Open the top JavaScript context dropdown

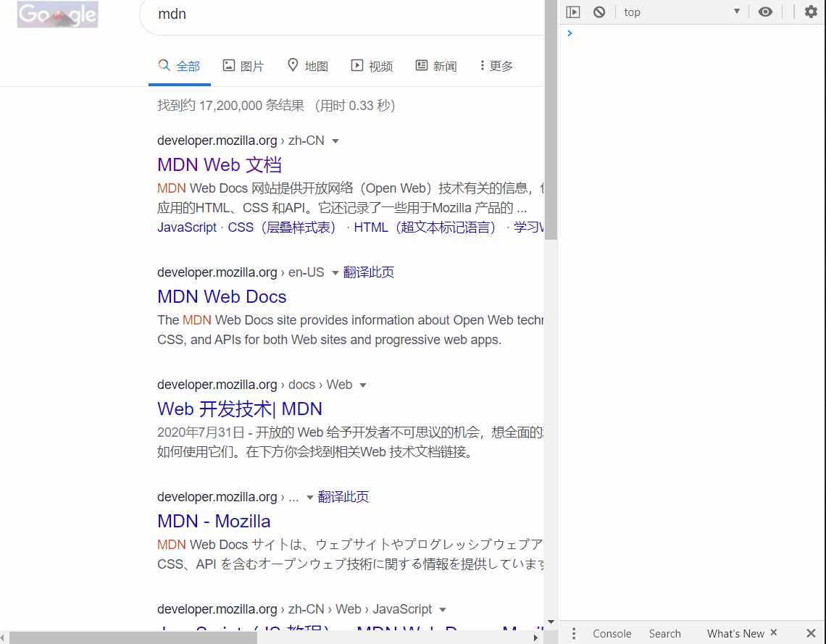pos(683,12)
